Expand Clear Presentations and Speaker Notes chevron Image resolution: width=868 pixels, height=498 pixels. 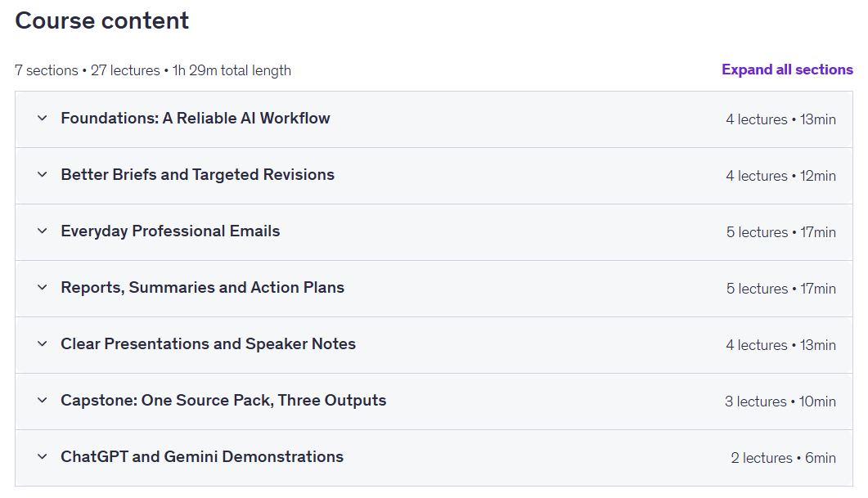42,344
